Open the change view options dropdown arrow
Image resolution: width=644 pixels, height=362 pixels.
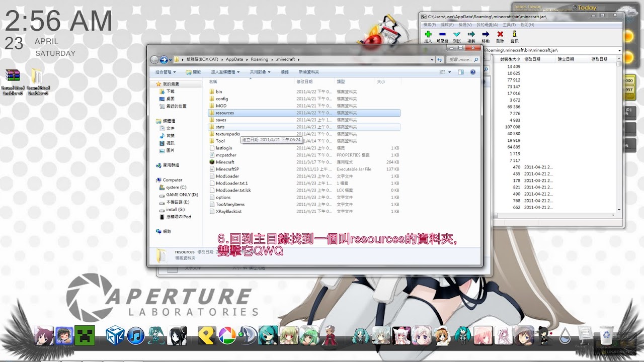(x=449, y=72)
